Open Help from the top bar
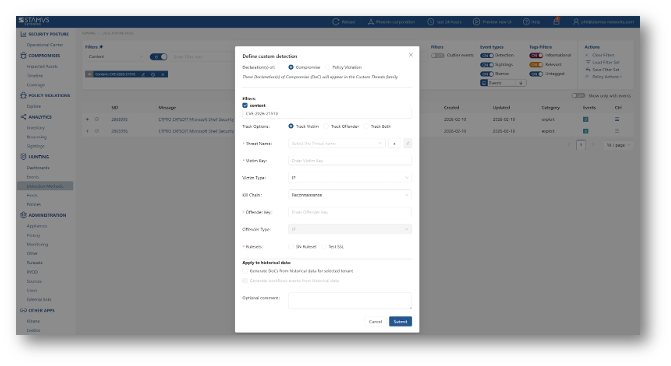 pos(531,21)
